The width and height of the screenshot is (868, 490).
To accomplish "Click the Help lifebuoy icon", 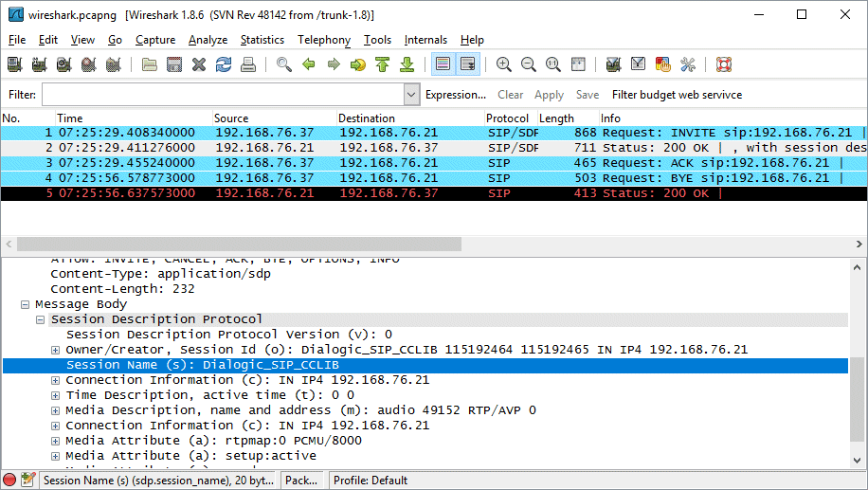I will 724,64.
